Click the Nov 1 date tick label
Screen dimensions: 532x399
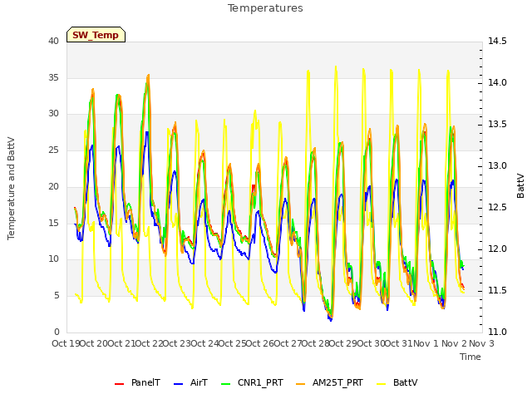tap(426, 343)
